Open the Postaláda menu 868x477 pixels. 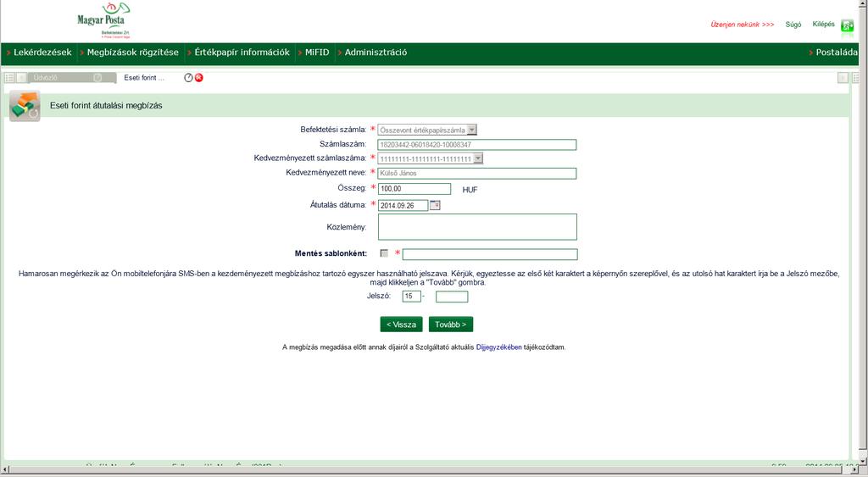coord(833,53)
